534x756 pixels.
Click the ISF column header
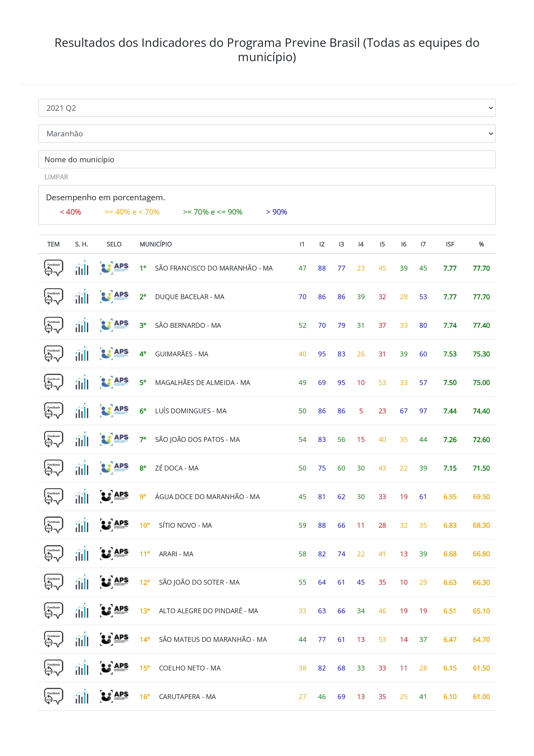450,244
